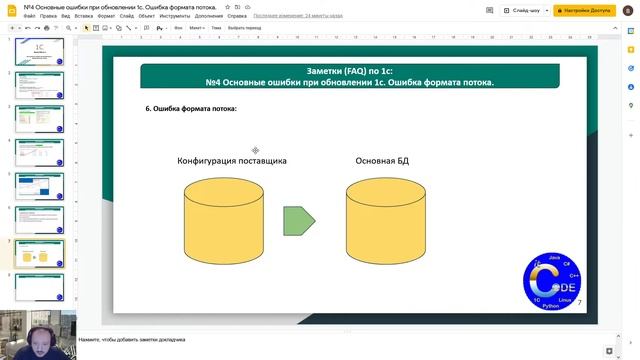Image resolution: width=640 pixels, height=360 pixels.
Task: Add a comment from the toolbar
Action: click(147, 28)
